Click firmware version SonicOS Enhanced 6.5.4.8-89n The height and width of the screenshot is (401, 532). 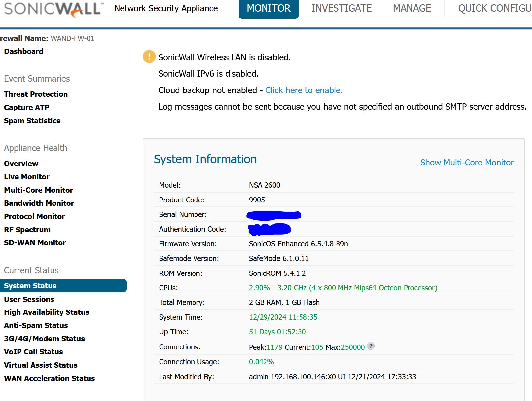[x=298, y=244]
